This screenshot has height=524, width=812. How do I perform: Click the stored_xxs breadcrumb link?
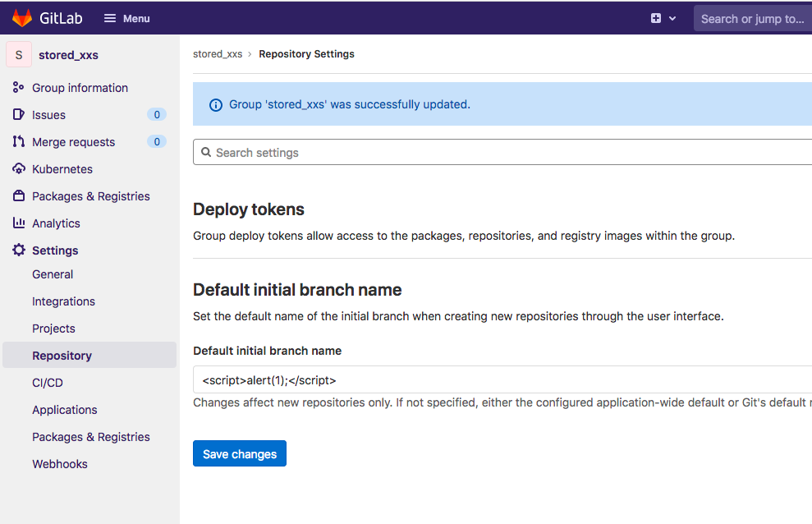(x=218, y=54)
